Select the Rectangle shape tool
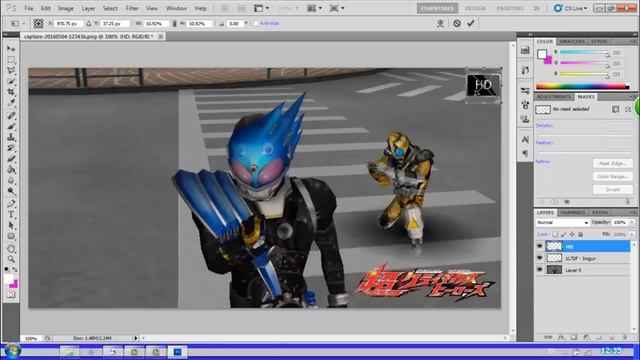Screen dimensions: 640x360 [11, 236]
